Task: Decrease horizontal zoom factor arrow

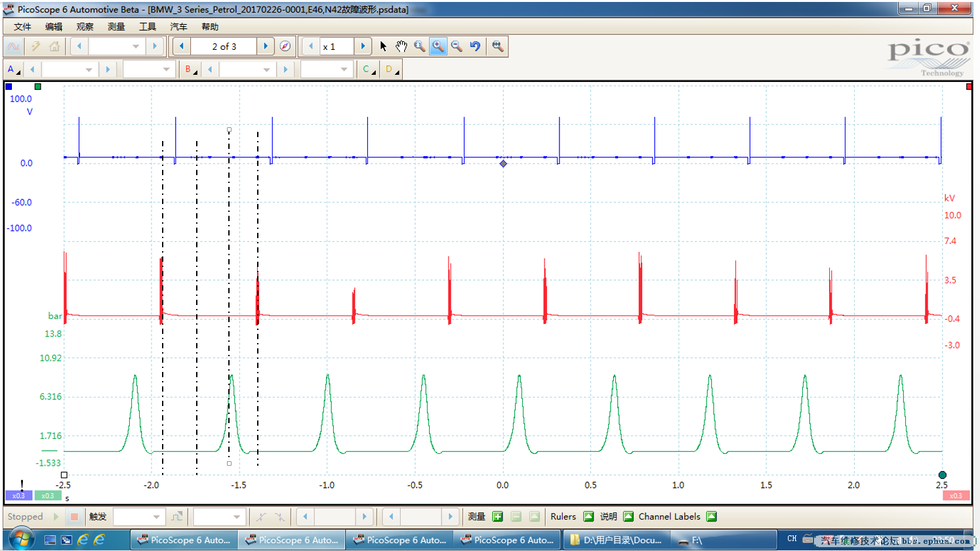Action: pos(311,47)
